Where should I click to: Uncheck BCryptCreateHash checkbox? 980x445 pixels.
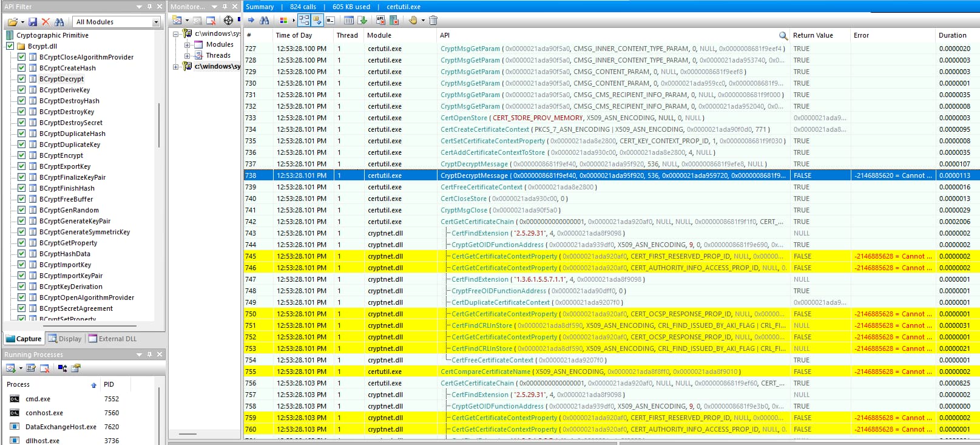coord(22,68)
